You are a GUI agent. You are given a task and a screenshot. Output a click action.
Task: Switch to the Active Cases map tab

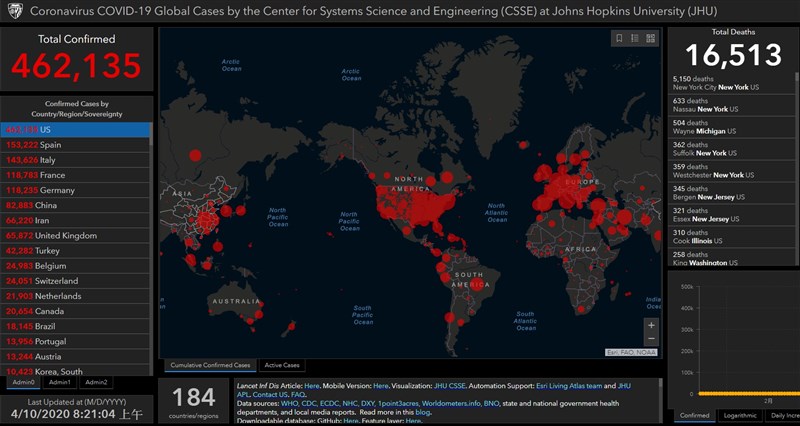[x=283, y=365]
